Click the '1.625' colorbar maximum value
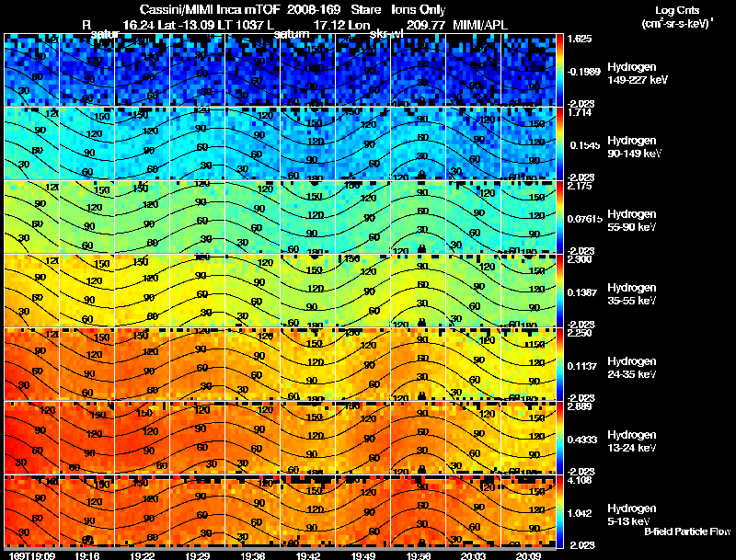The image size is (736, 560). tap(580, 39)
